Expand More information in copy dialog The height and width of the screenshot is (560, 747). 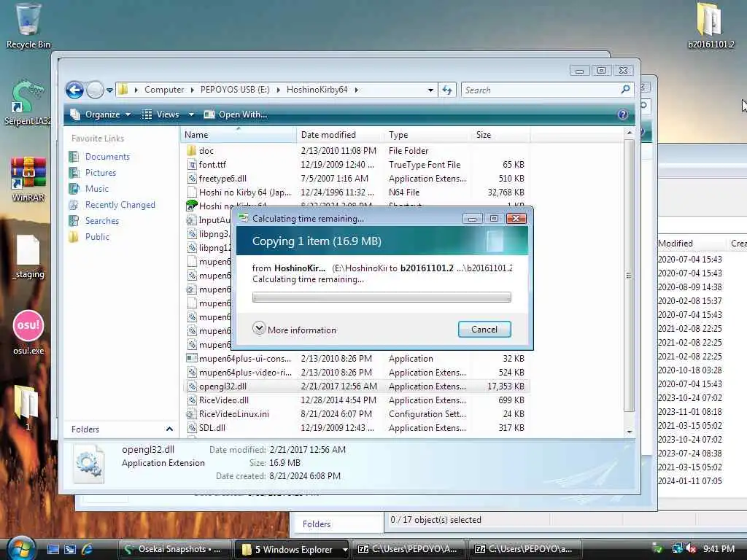tap(295, 330)
